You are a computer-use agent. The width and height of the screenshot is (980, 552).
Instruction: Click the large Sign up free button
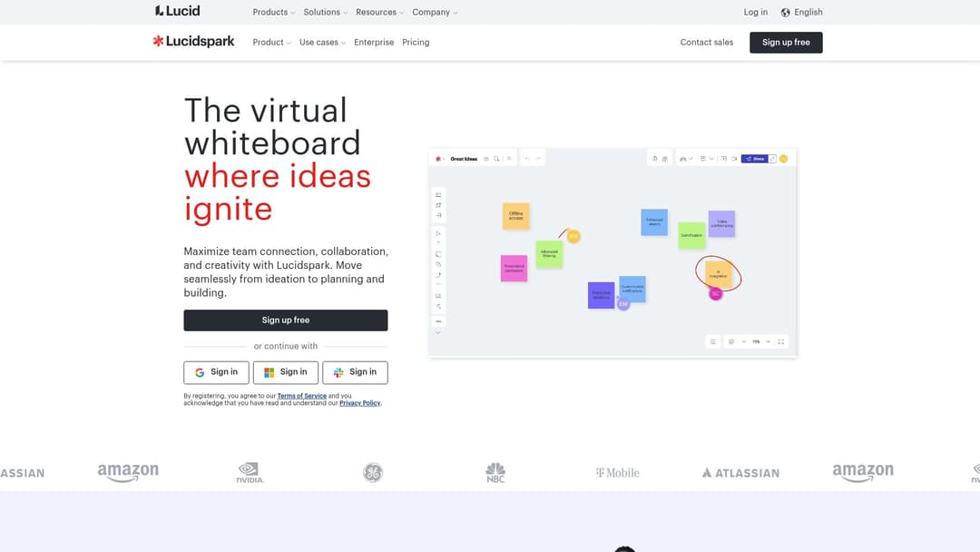click(x=286, y=320)
